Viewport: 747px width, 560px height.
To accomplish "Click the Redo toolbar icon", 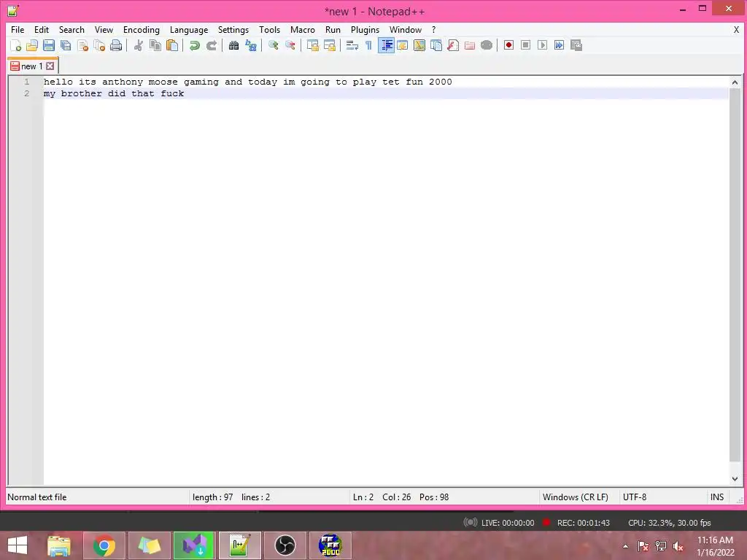I will [x=212, y=45].
